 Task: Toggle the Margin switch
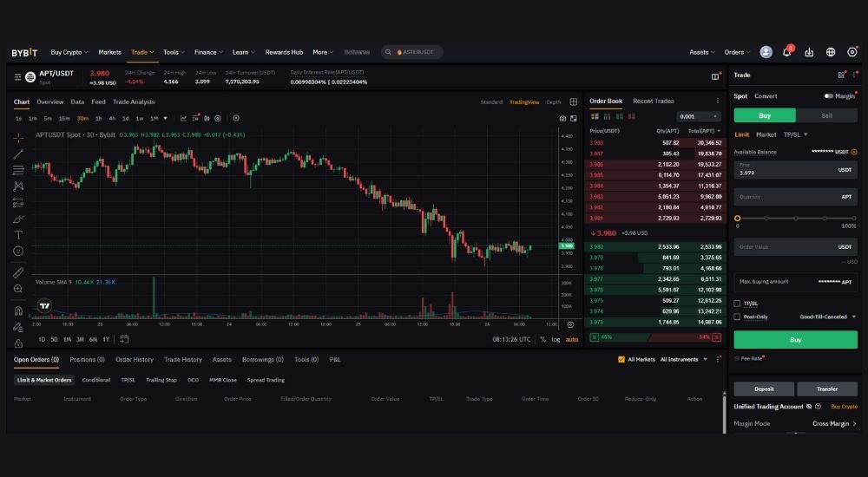(x=829, y=96)
